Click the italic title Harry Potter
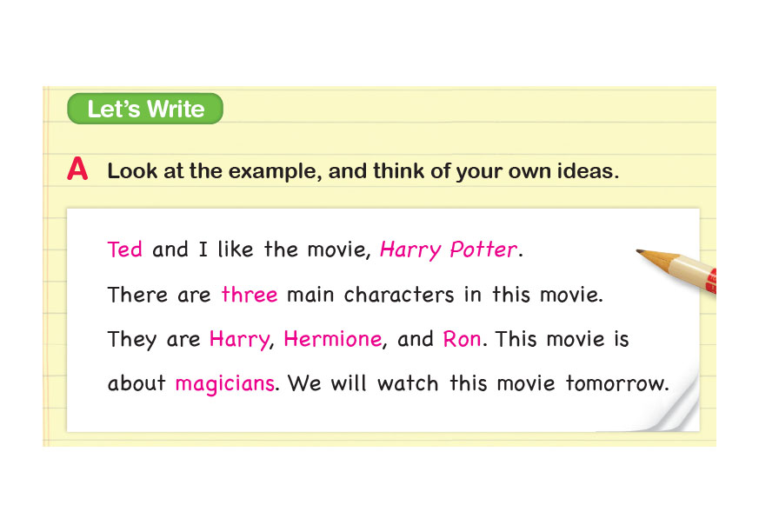Viewport: 759px width, 532px height. point(449,250)
